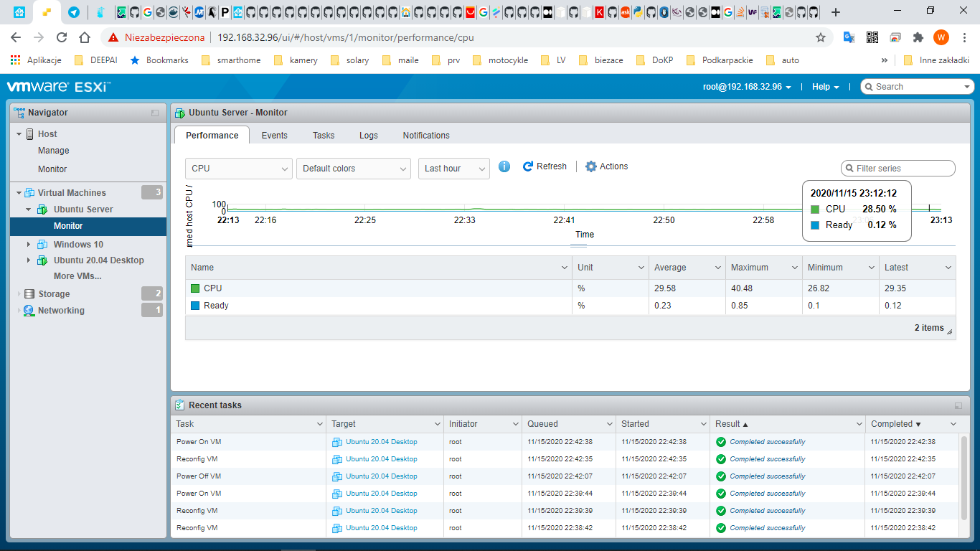Open More VMs... in Navigator
The height and width of the screenshot is (551, 980).
(77, 276)
